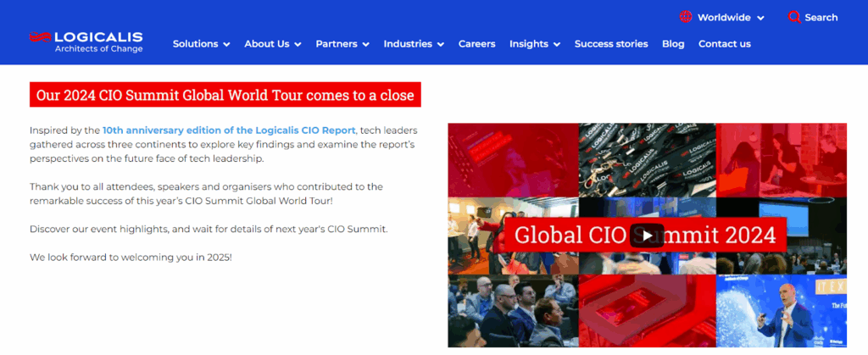Click the red magnifier search icon
Image resolution: width=868 pixels, height=355 pixels.
794,17
